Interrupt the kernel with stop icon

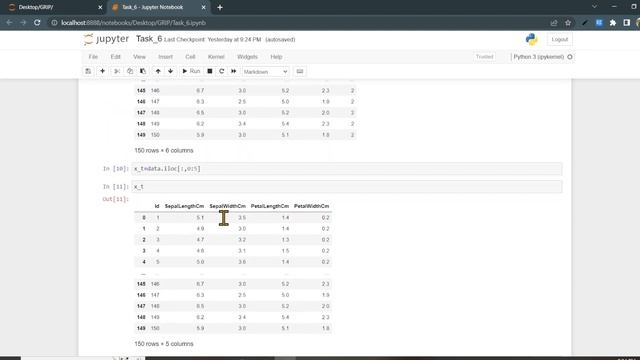pyautogui.click(x=210, y=71)
